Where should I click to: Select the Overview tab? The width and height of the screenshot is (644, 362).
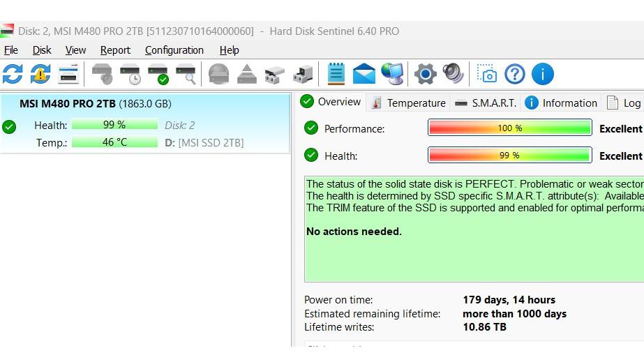(331, 102)
